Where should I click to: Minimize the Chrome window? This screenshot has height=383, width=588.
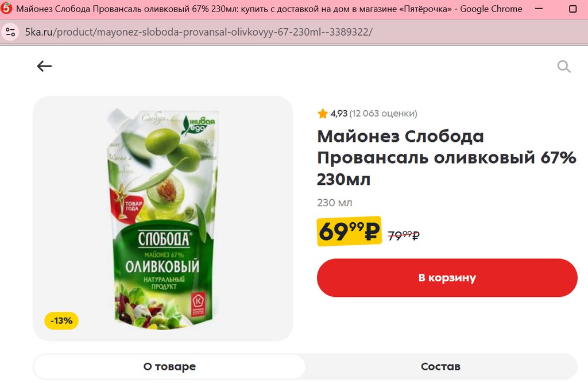coord(539,8)
